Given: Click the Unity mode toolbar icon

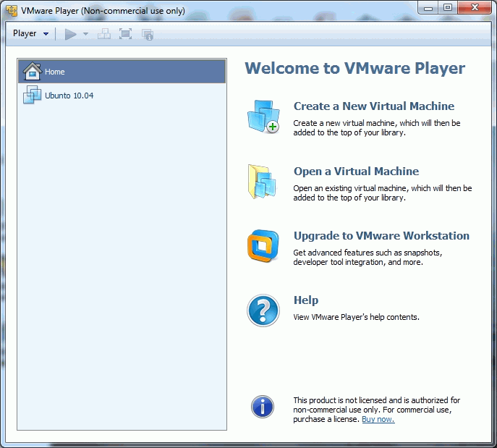Looking at the screenshot, I should click(x=148, y=34).
